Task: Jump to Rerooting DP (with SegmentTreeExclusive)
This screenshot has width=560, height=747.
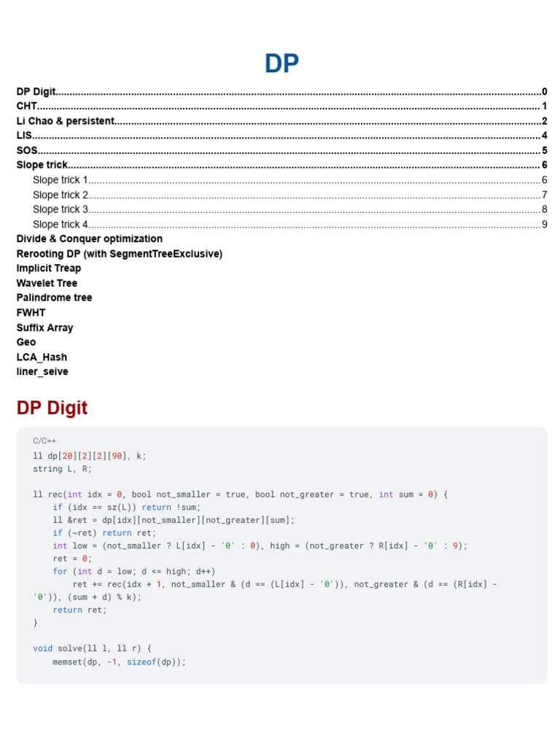Action: coord(120,254)
